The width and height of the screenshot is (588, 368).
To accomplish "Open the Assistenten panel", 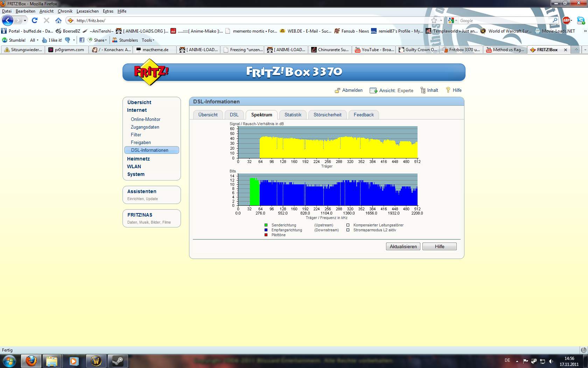I will [152, 195].
